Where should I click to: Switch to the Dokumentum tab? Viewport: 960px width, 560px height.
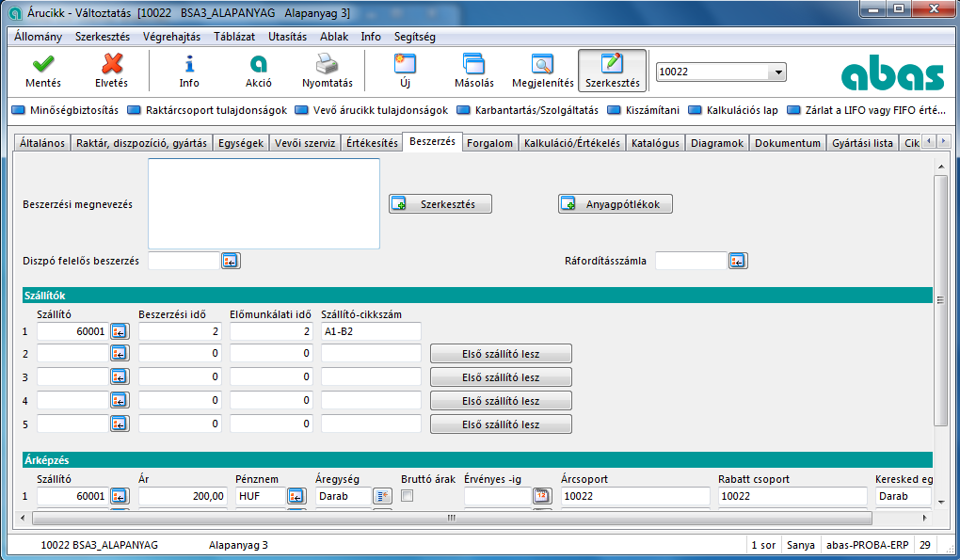pyautogui.click(x=788, y=143)
